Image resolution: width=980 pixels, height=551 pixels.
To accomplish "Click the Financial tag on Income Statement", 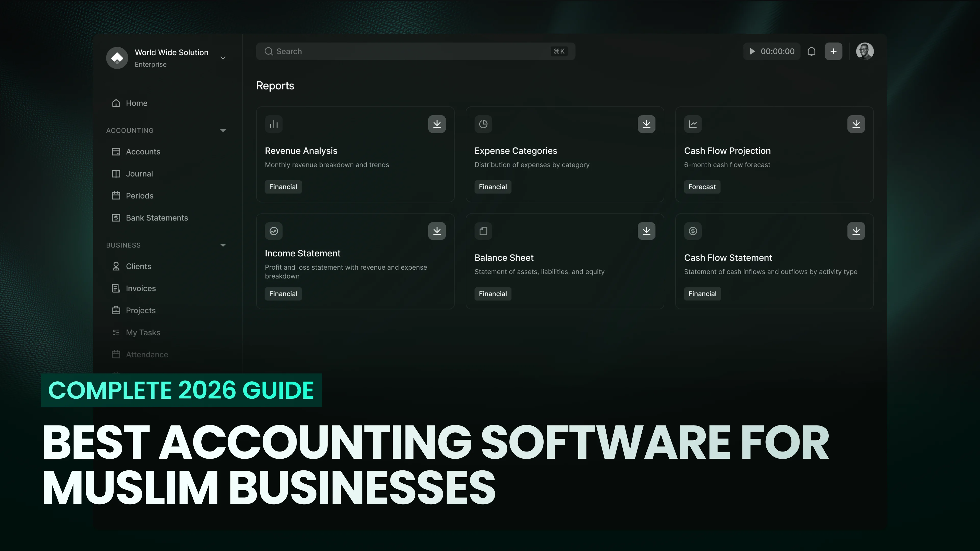I will (283, 294).
